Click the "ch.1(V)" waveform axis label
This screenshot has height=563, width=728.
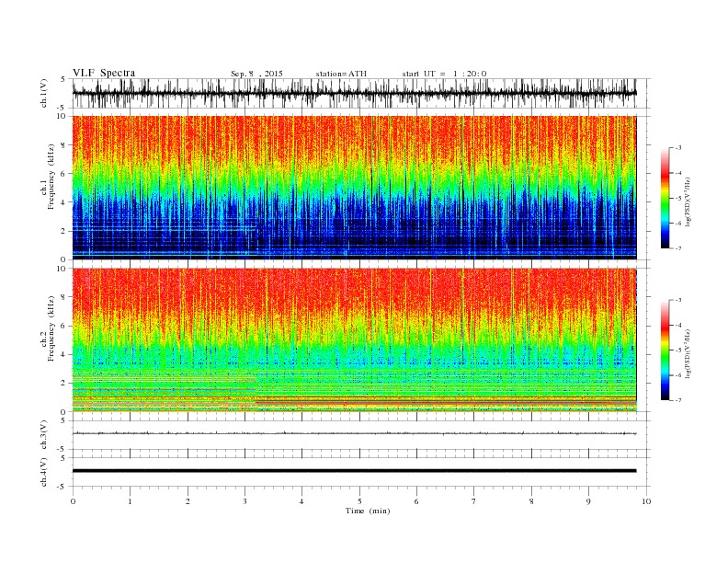[44, 93]
